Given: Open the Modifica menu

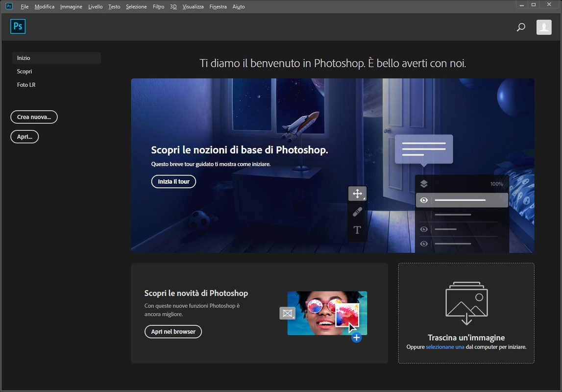Looking at the screenshot, I should click(x=45, y=6).
